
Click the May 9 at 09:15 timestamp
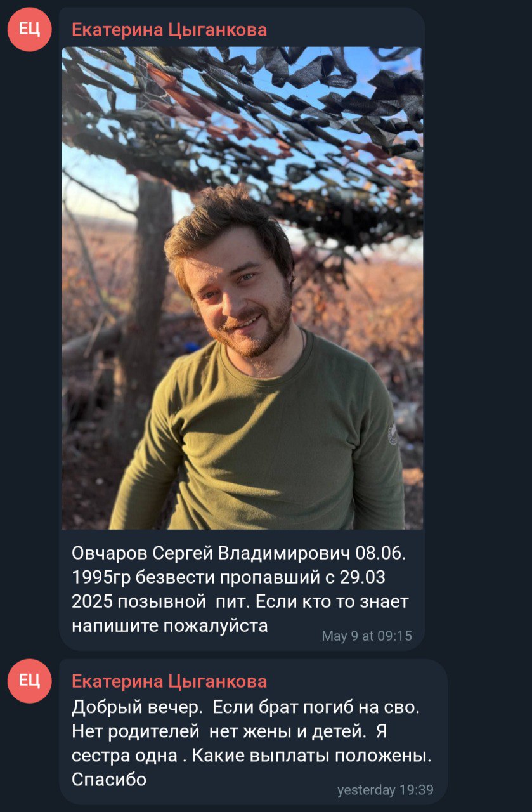(367, 636)
